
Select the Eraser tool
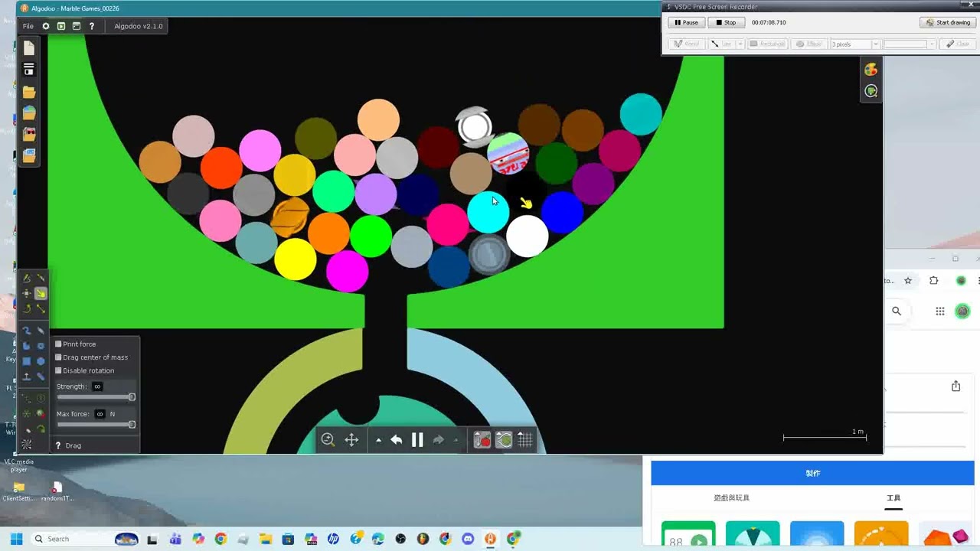(41, 331)
